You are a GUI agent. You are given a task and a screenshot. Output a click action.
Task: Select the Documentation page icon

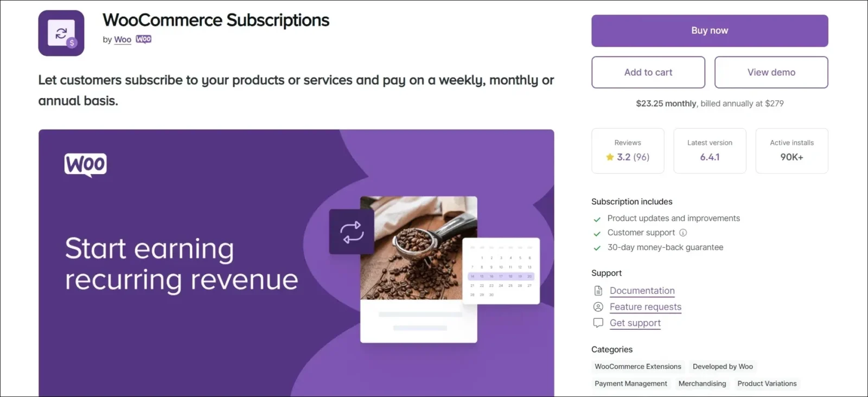(598, 290)
